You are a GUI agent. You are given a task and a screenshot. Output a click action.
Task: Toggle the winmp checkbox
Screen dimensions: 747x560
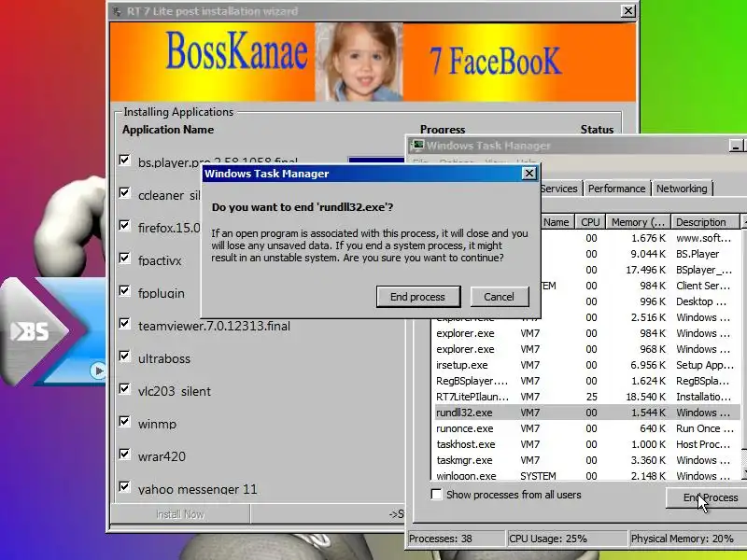[125, 422]
